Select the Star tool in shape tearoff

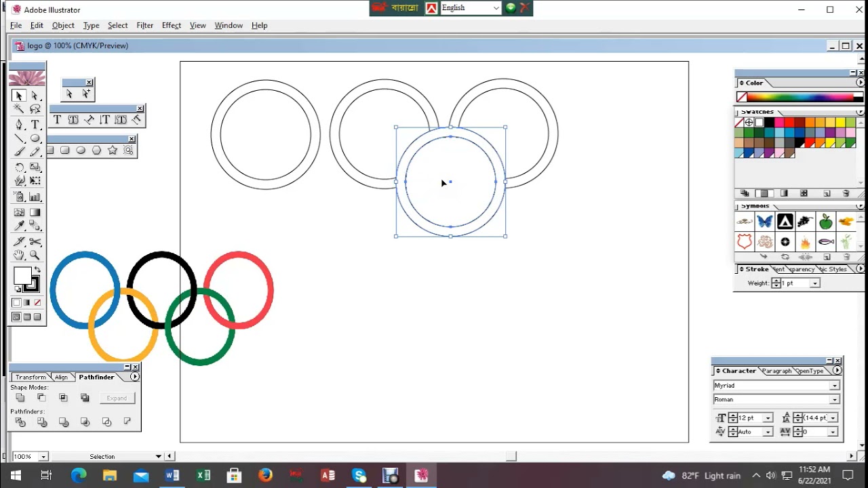(113, 150)
